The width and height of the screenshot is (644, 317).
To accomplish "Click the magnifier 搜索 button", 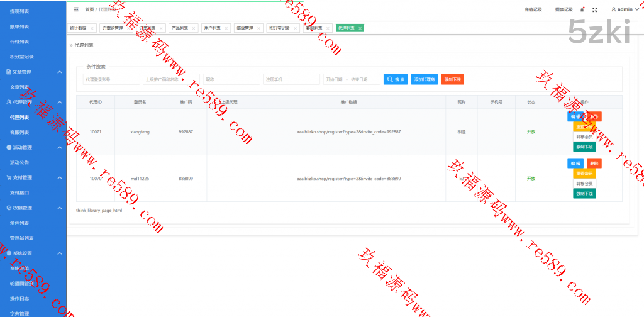I will [x=396, y=79].
